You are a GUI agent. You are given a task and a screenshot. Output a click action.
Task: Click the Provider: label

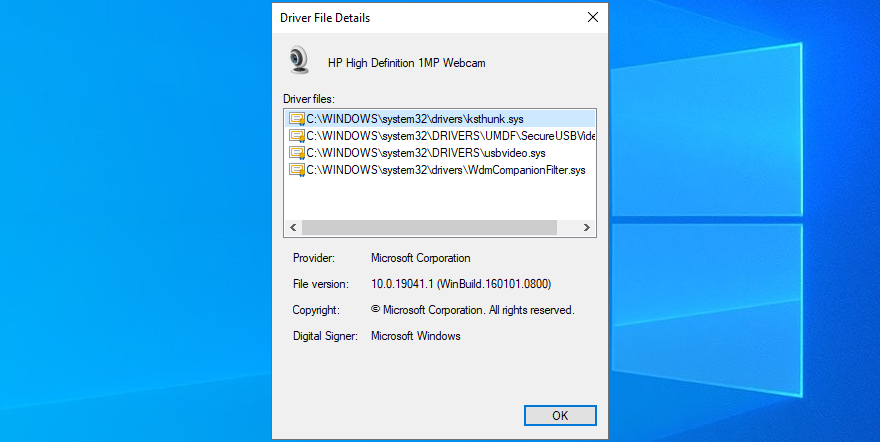point(314,259)
